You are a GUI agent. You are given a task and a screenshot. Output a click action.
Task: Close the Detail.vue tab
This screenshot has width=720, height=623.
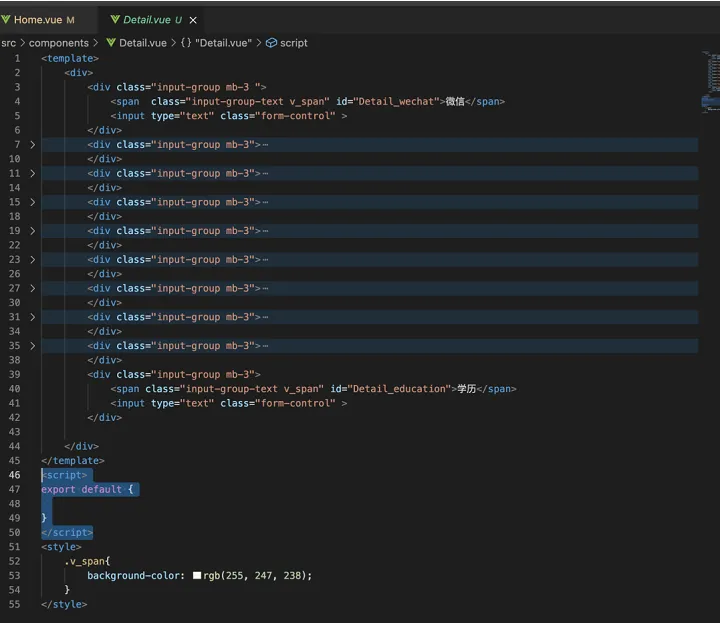tap(193, 20)
